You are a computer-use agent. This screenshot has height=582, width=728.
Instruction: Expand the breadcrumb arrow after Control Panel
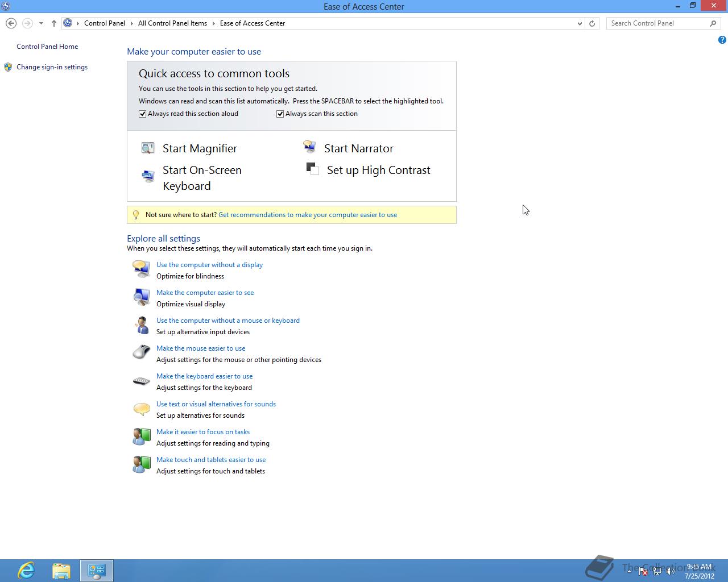click(132, 23)
